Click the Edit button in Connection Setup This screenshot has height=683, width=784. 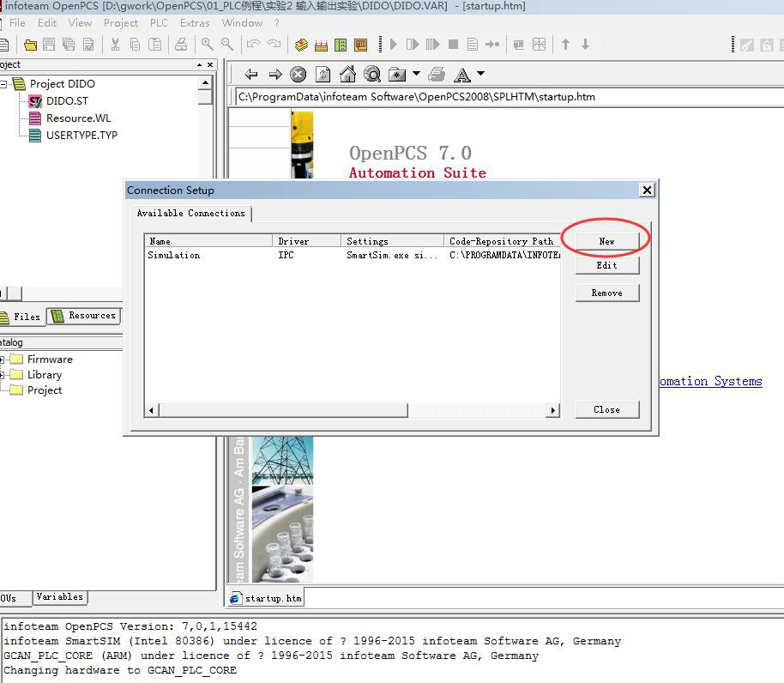click(606, 265)
